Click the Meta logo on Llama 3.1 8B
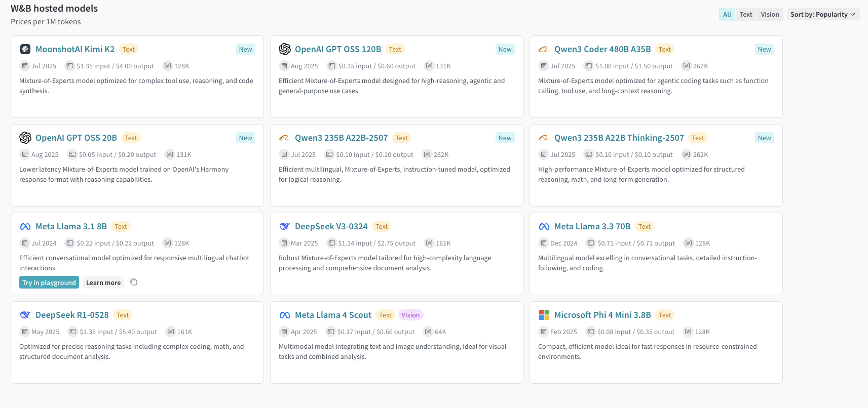 click(25, 226)
